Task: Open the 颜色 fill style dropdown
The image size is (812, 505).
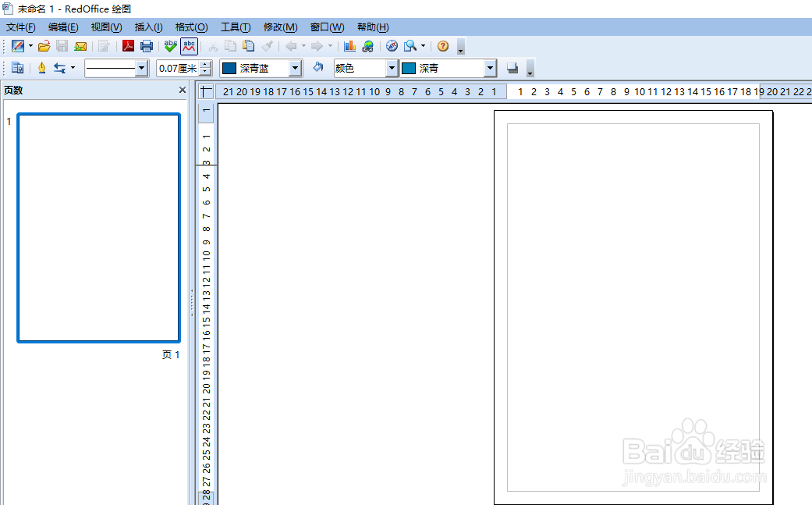Action: click(x=392, y=69)
